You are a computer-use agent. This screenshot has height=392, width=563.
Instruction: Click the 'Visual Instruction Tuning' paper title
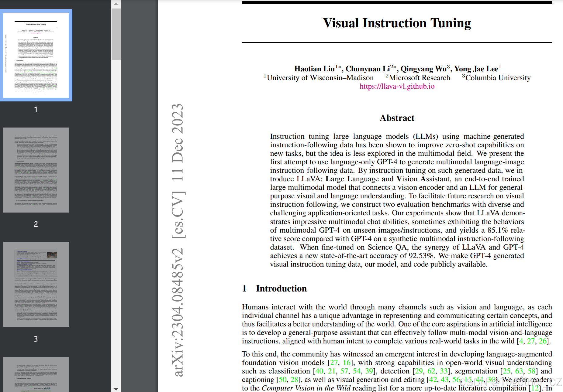point(397,23)
